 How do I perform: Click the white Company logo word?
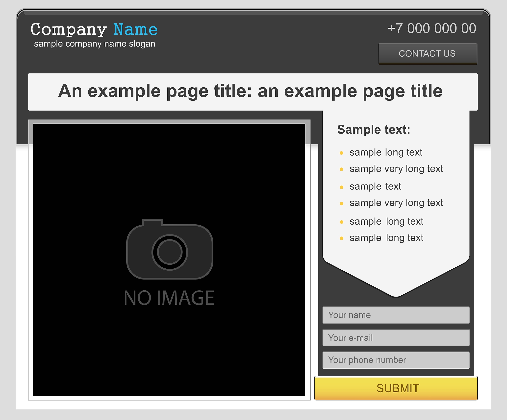click(x=69, y=30)
